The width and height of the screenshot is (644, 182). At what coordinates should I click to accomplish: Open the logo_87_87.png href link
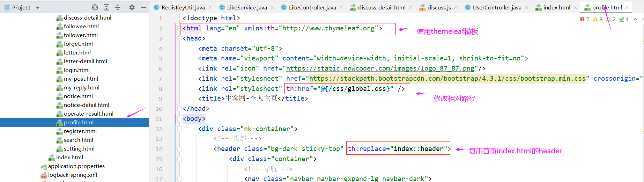(380, 68)
